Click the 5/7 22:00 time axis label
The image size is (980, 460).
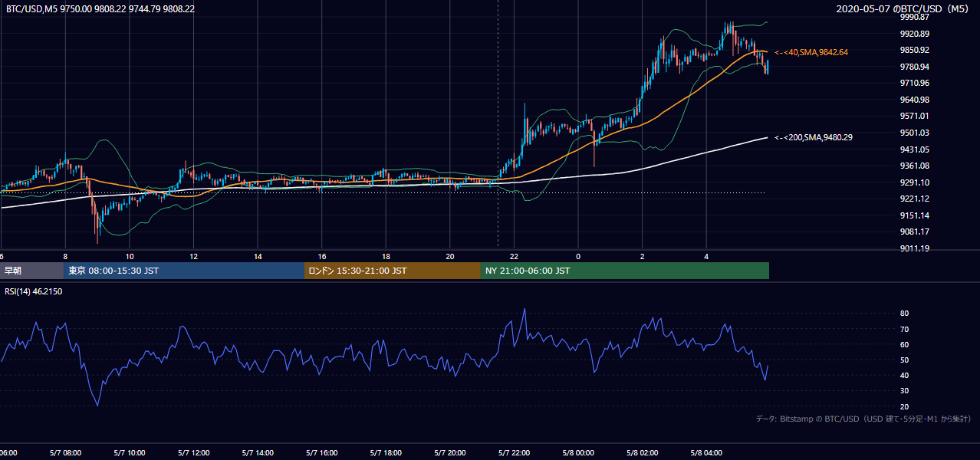pos(514,453)
